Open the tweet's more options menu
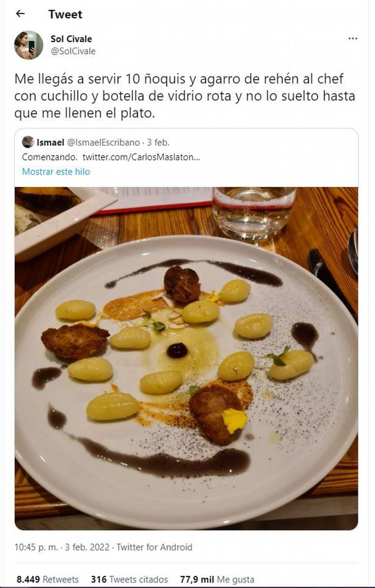375x588 pixels. pos(353,39)
